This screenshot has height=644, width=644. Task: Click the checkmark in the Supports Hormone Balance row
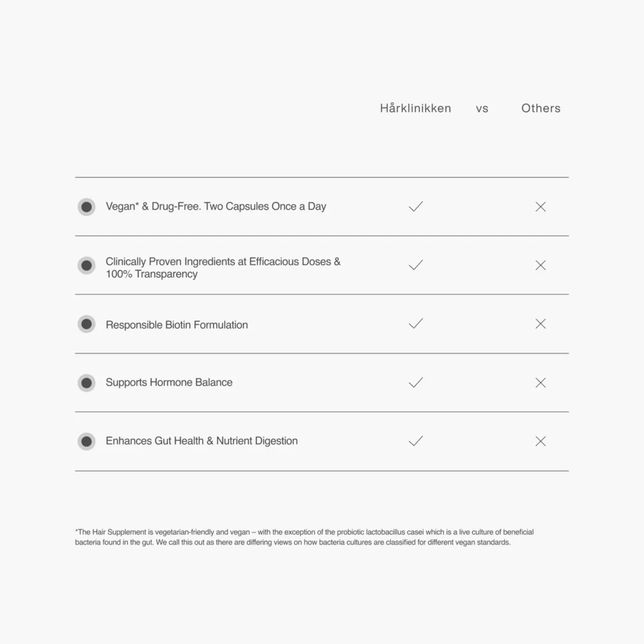[x=415, y=383]
